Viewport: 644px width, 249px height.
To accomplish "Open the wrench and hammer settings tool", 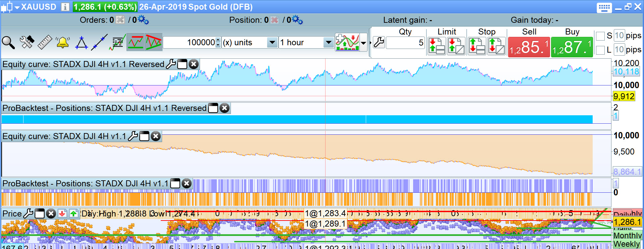I will point(27,43).
